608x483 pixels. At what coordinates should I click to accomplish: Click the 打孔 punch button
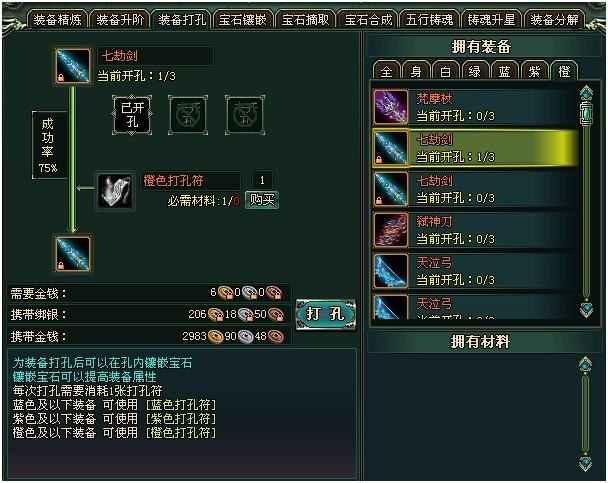(326, 314)
